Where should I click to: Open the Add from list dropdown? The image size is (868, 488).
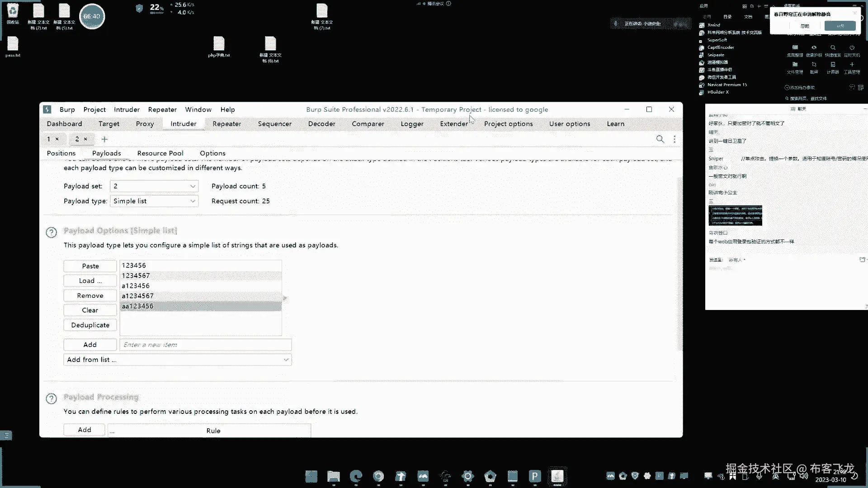(177, 360)
